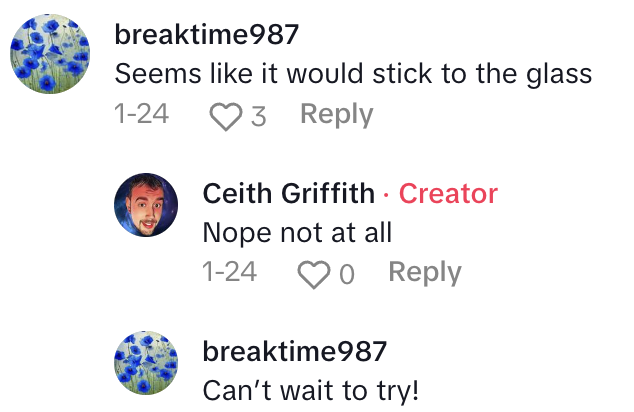Click the like count of 0
Screen dimensions: 634x412
point(346,274)
